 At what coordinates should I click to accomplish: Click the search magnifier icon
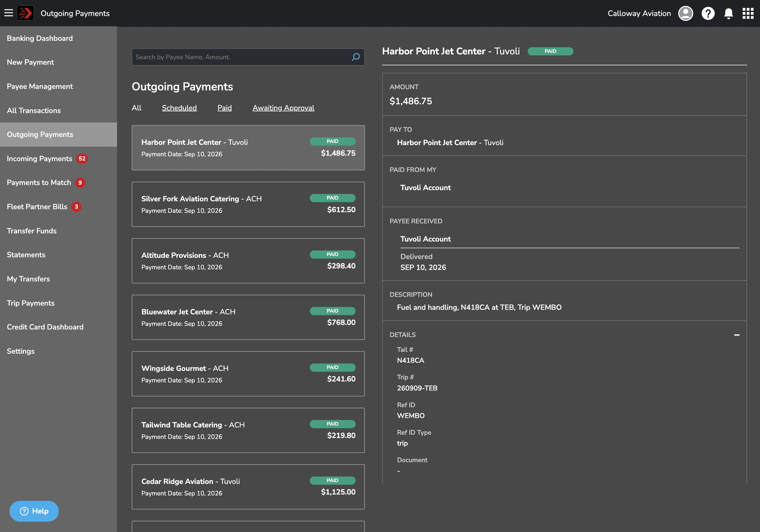pyautogui.click(x=355, y=57)
